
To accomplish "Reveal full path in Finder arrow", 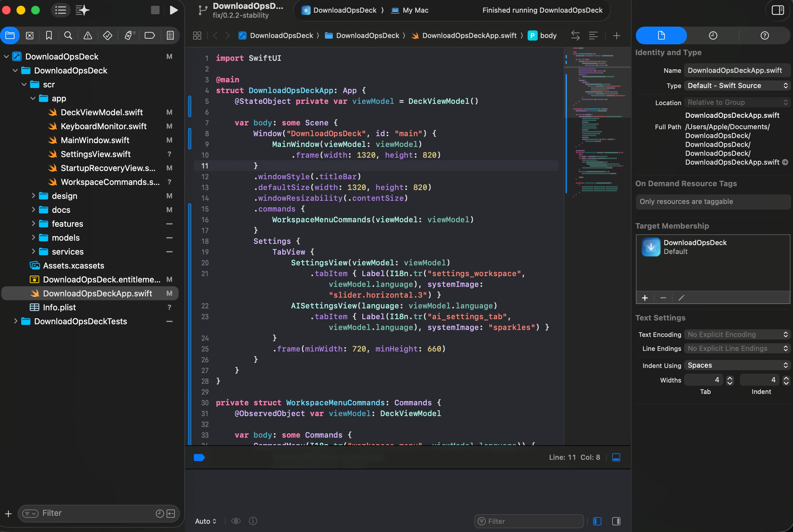I will 785,162.
